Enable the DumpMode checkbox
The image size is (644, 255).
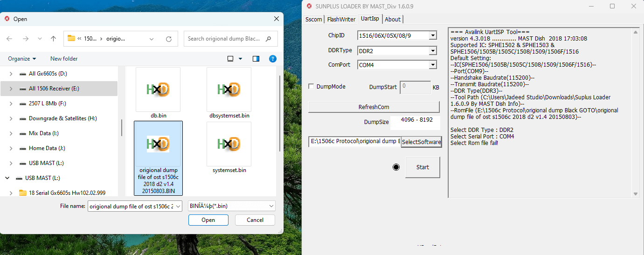(x=311, y=87)
